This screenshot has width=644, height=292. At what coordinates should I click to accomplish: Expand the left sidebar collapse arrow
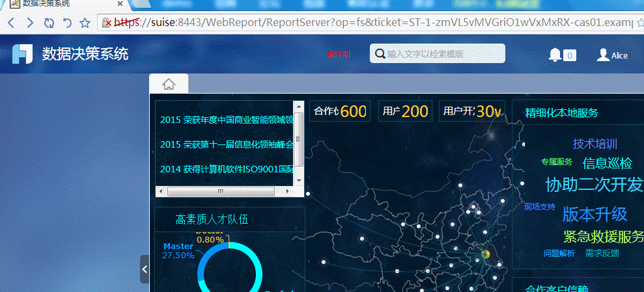(x=145, y=269)
